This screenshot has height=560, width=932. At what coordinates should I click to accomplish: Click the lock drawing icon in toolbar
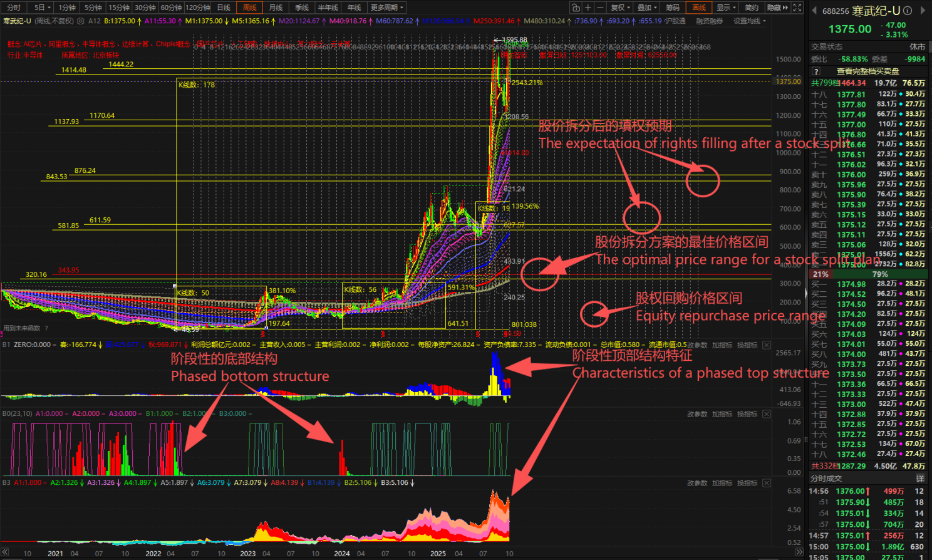pyautogui.click(x=576, y=8)
